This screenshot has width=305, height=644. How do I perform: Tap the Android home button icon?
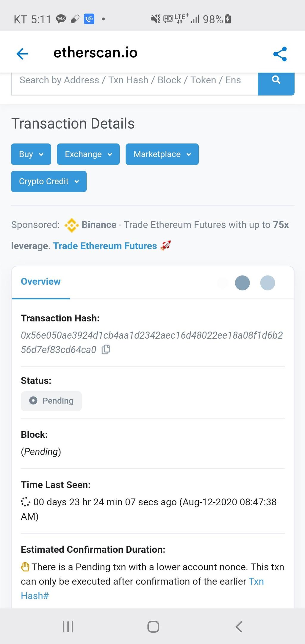153,626
